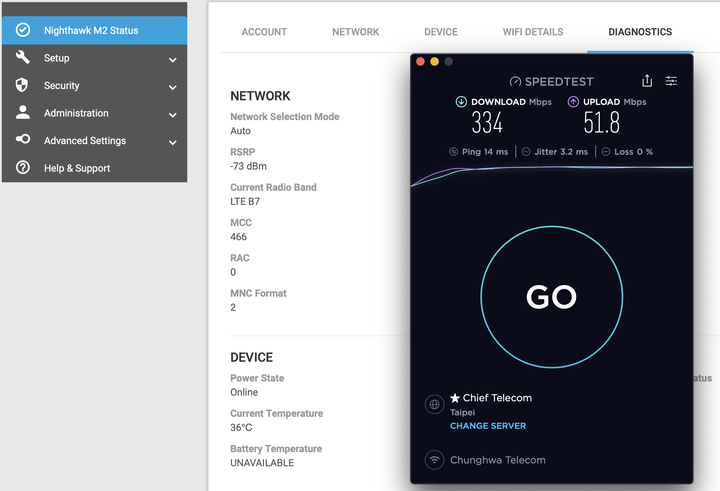The height and width of the screenshot is (491, 720).
Task: Click the NETWORK section heading
Action: click(x=260, y=96)
